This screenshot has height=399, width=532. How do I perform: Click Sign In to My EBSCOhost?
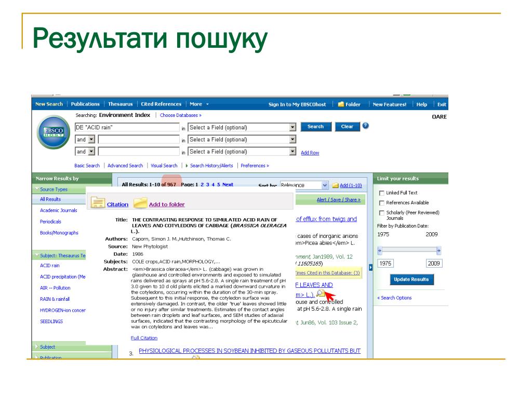point(297,104)
